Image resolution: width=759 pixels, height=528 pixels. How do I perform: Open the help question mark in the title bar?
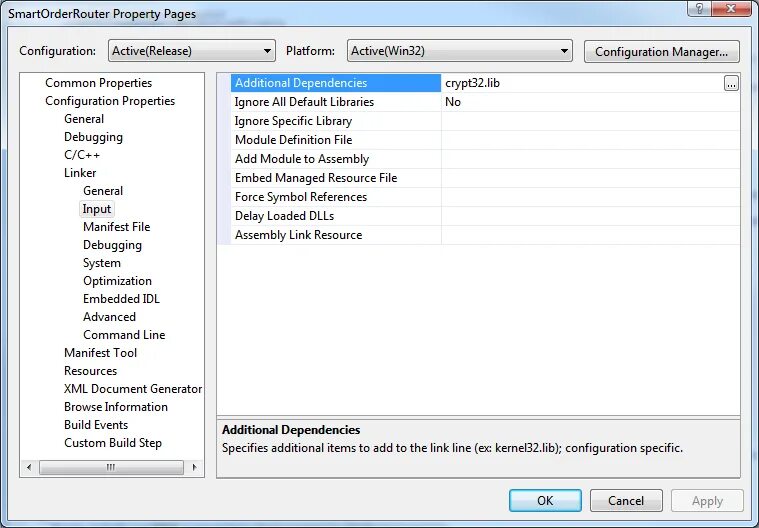pyautogui.click(x=699, y=8)
